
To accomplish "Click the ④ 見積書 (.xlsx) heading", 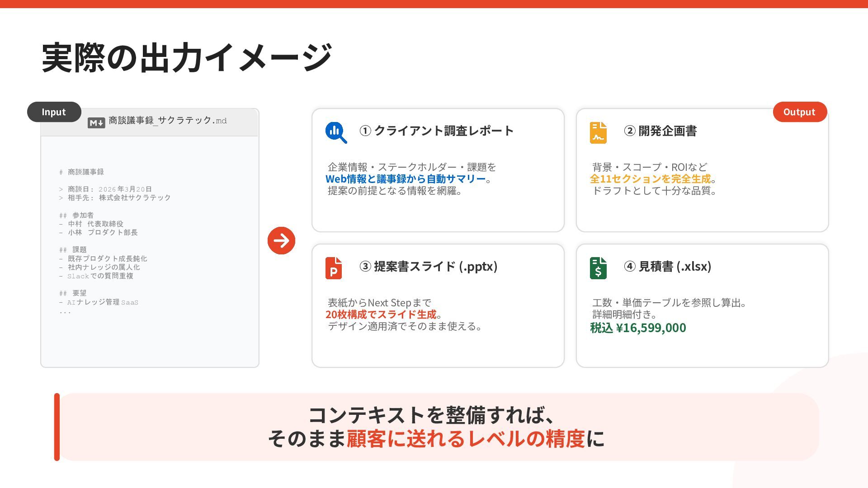I will tap(667, 267).
